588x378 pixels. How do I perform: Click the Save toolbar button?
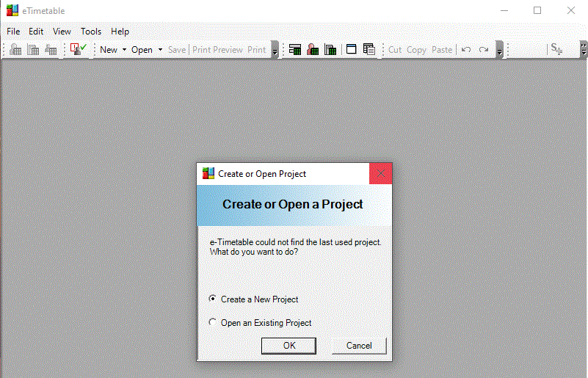point(177,49)
